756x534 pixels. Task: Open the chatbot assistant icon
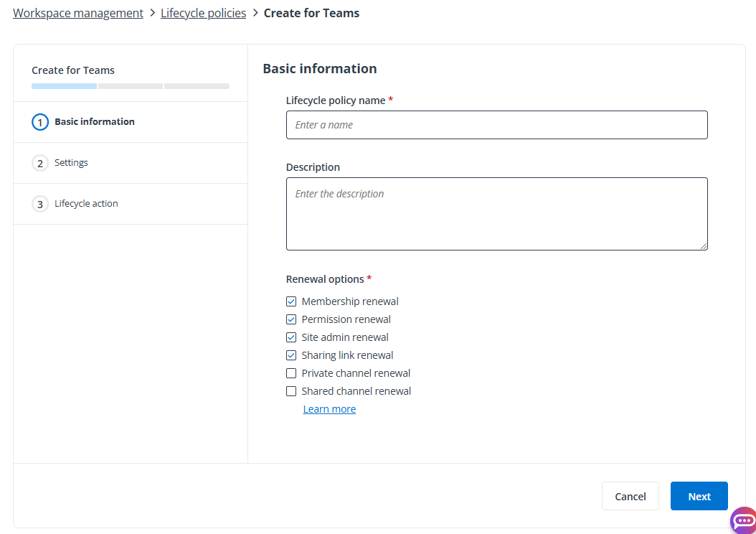pyautogui.click(x=743, y=520)
